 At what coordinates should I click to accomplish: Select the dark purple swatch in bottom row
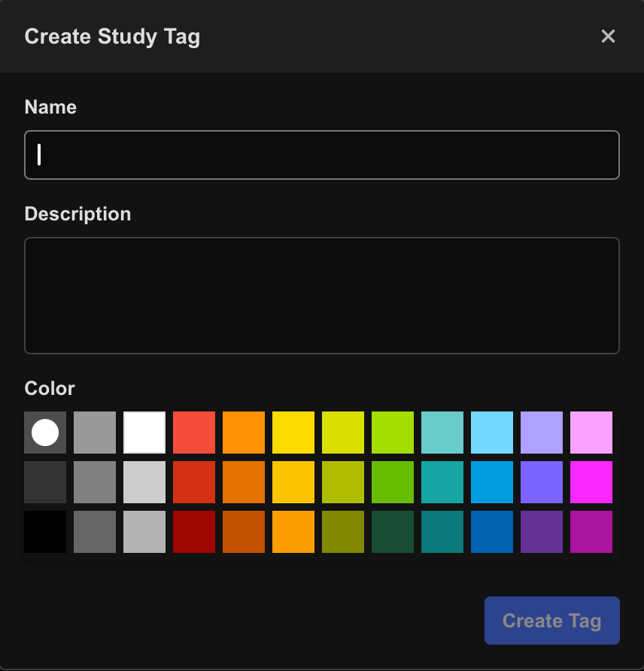click(541, 532)
